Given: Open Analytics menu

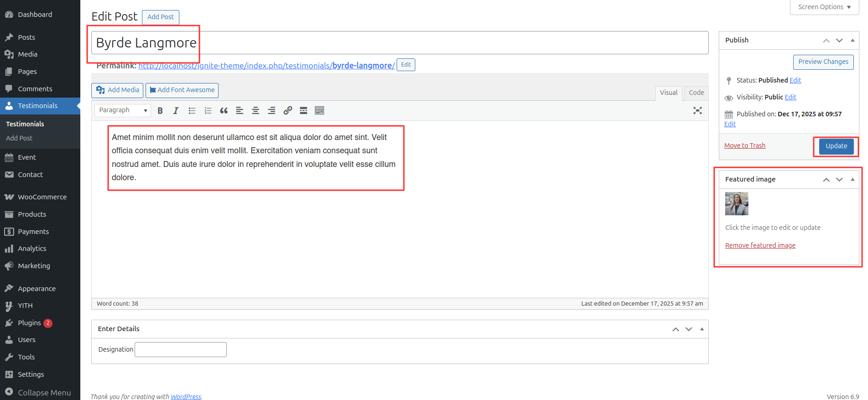Looking at the screenshot, I should click(40, 249).
